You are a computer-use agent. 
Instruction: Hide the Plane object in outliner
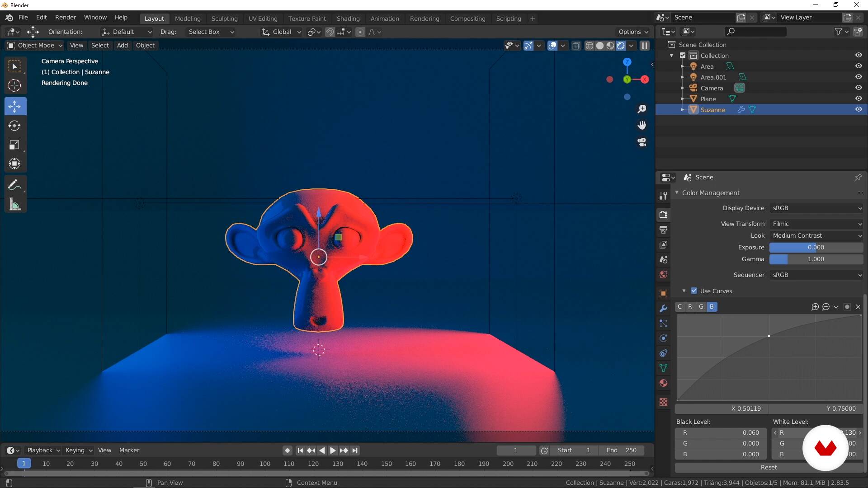pyautogui.click(x=858, y=99)
